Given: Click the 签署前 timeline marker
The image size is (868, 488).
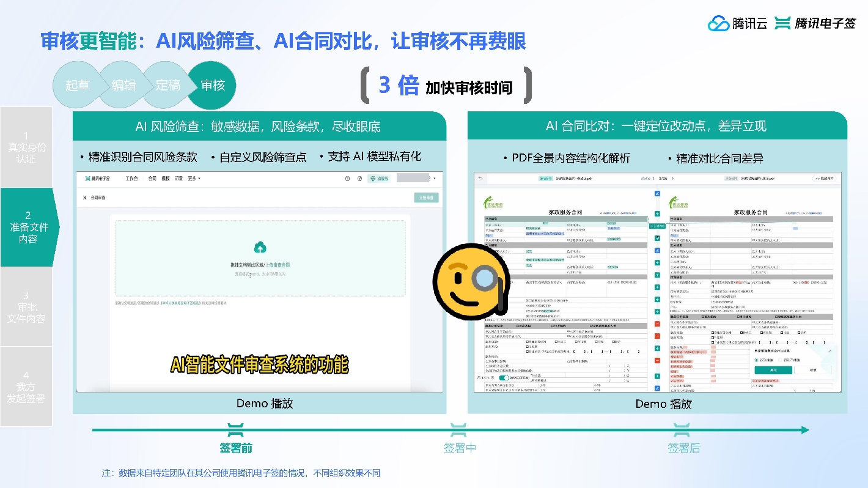Looking at the screenshot, I should pos(236,439).
